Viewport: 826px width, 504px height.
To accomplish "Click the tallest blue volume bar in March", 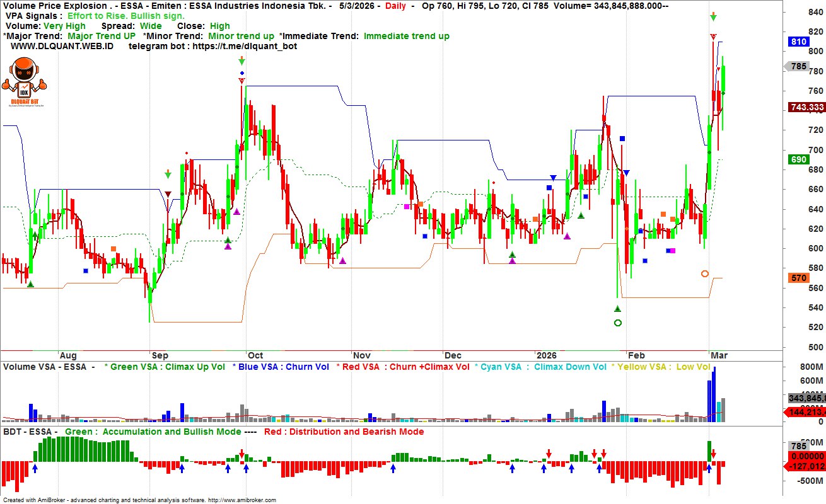I will [714, 394].
